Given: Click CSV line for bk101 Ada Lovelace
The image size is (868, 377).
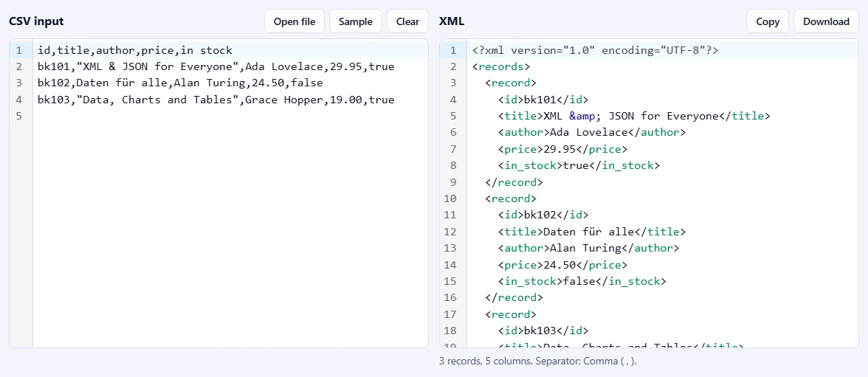Looking at the screenshot, I should [x=216, y=67].
